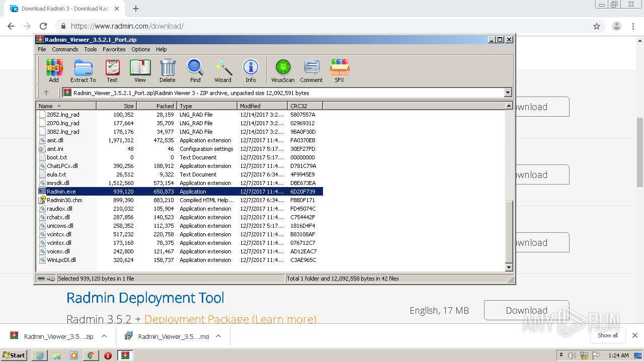Select WinLpcDl.dll in the file list

point(181,260)
